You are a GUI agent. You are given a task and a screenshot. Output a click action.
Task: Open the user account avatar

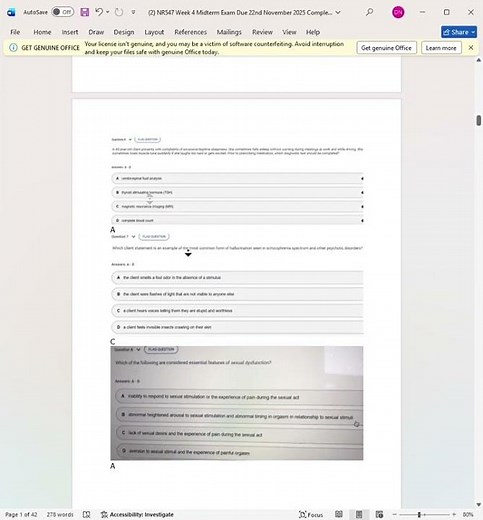pos(398,12)
